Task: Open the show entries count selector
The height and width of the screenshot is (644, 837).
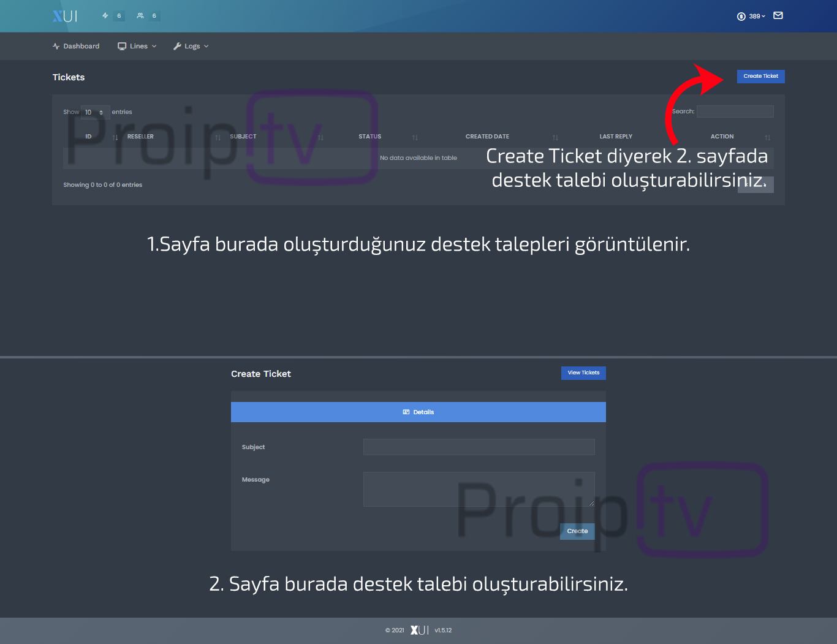Action: click(x=95, y=112)
